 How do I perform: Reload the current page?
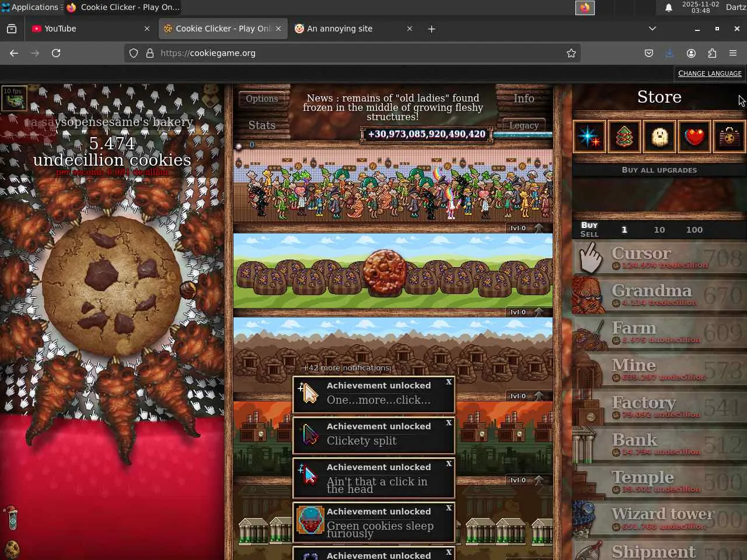pos(56,53)
